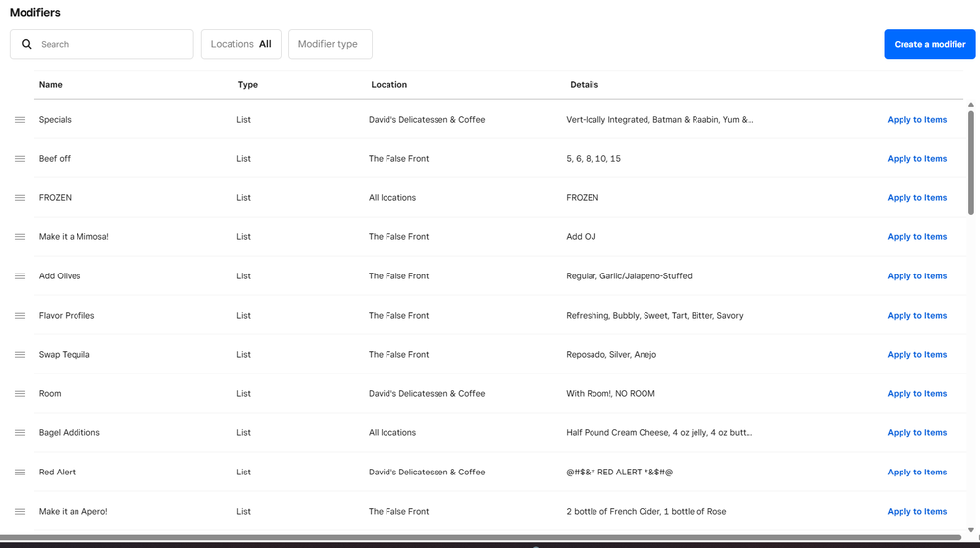
Task: Open the Make it a Mimosa! modifier name
Action: pyautogui.click(x=74, y=237)
